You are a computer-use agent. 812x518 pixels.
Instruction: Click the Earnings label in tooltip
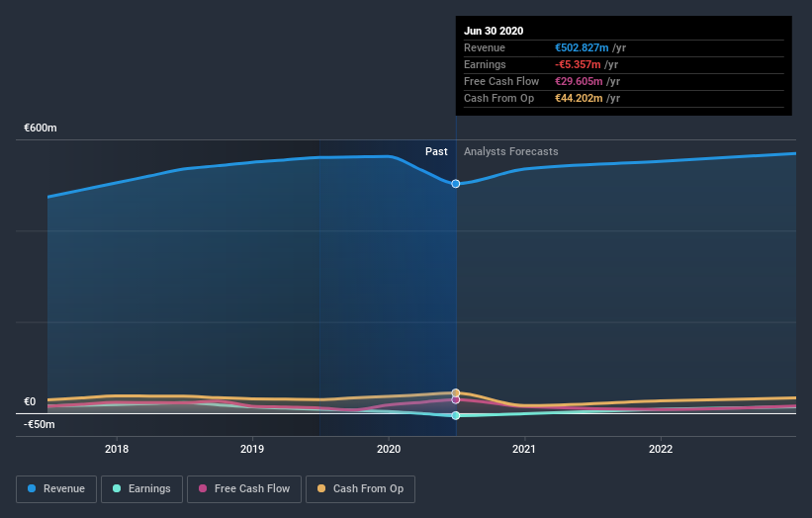pyautogui.click(x=485, y=64)
